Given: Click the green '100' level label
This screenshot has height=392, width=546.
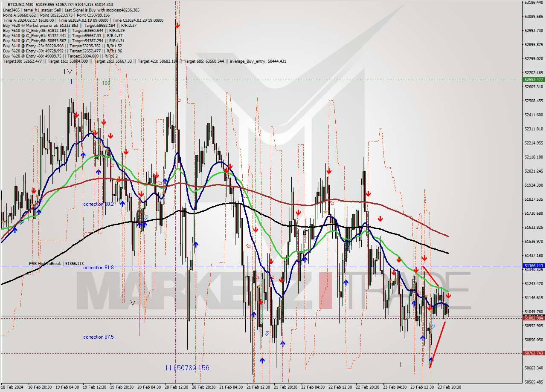Looking at the screenshot, I should click(106, 83).
